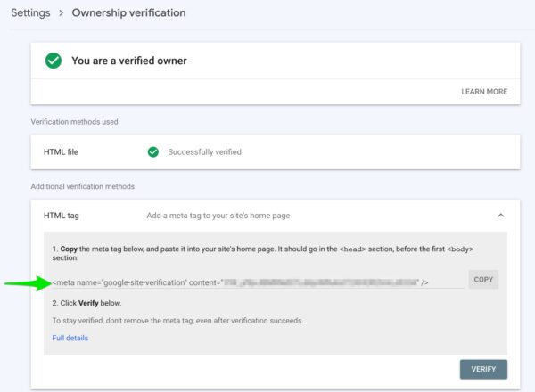535x392 pixels.
Task: Click the 'To stay verified' note
Action: pyautogui.click(x=177, y=321)
